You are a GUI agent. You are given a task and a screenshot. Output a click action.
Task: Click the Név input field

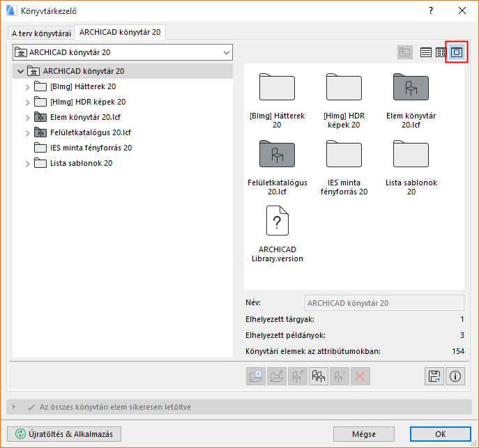pos(384,303)
